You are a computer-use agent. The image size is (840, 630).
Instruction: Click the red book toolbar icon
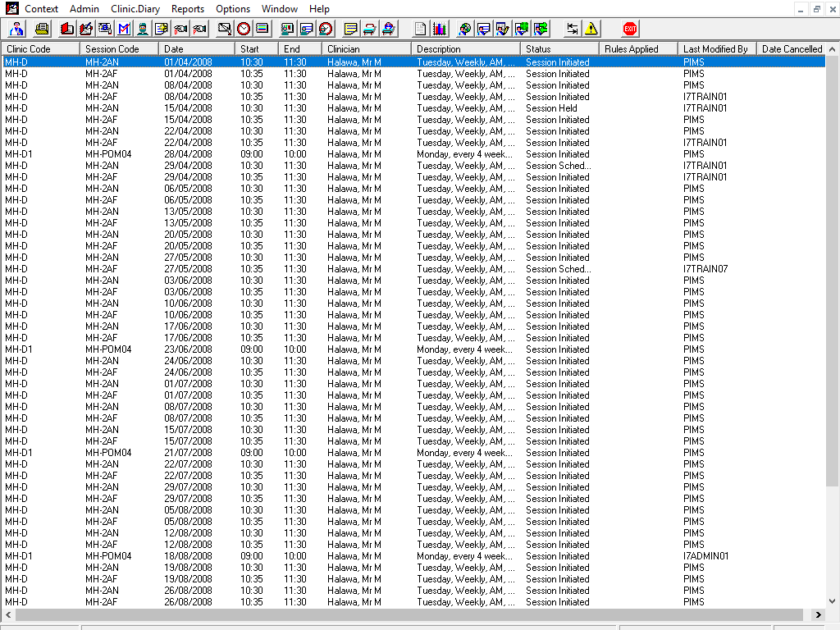tap(67, 29)
